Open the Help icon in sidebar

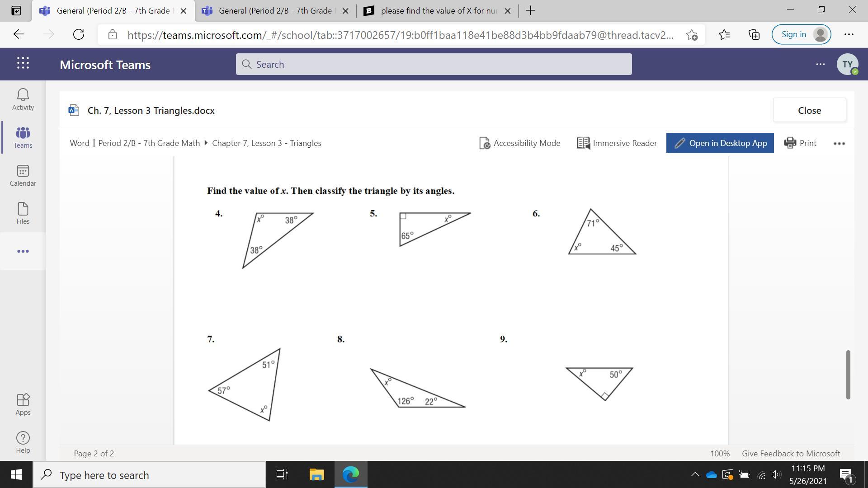[x=23, y=442]
